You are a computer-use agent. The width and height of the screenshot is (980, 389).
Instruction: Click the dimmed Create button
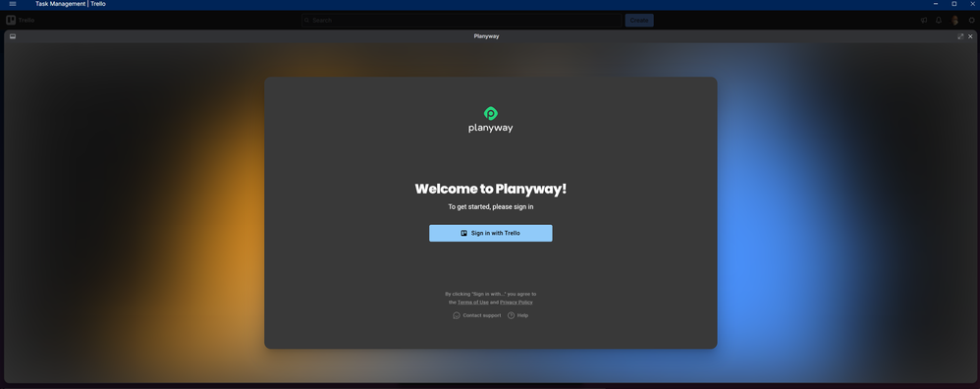639,20
